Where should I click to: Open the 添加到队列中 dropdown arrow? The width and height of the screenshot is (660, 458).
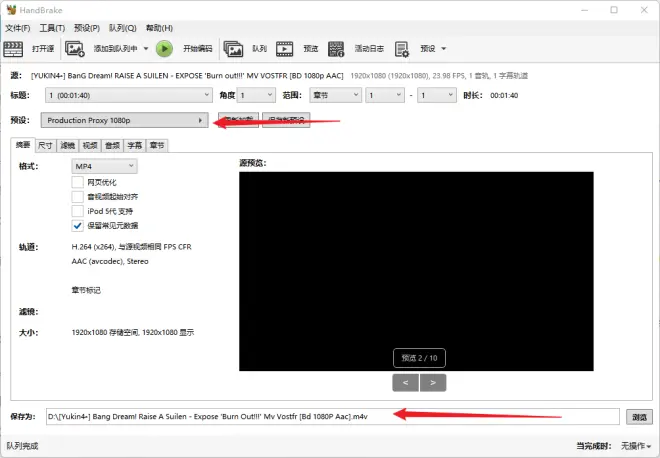(146, 49)
